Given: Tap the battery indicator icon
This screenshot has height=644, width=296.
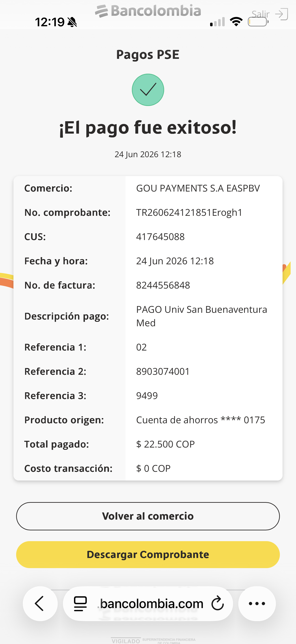Looking at the screenshot, I should (258, 22).
